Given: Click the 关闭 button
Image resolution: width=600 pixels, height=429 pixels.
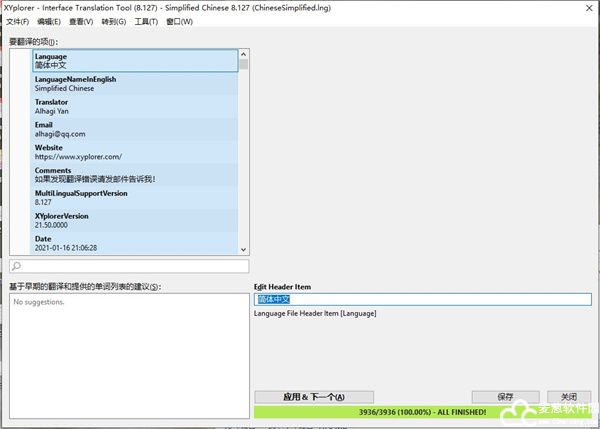Looking at the screenshot, I should pos(568,397).
